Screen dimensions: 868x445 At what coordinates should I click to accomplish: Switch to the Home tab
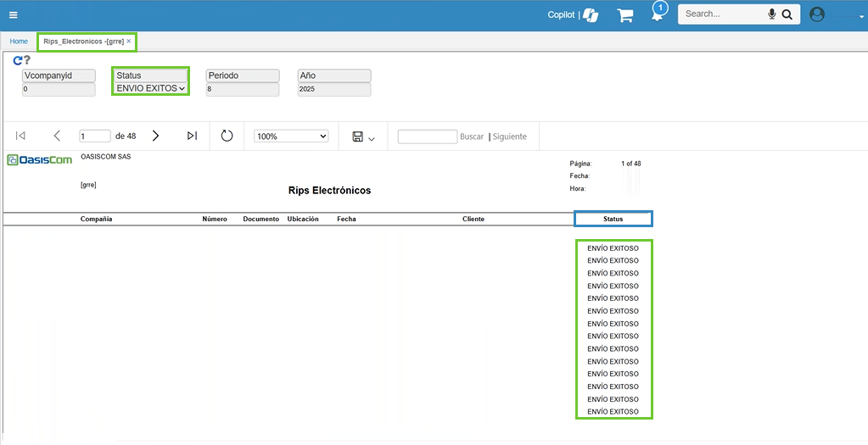click(19, 41)
